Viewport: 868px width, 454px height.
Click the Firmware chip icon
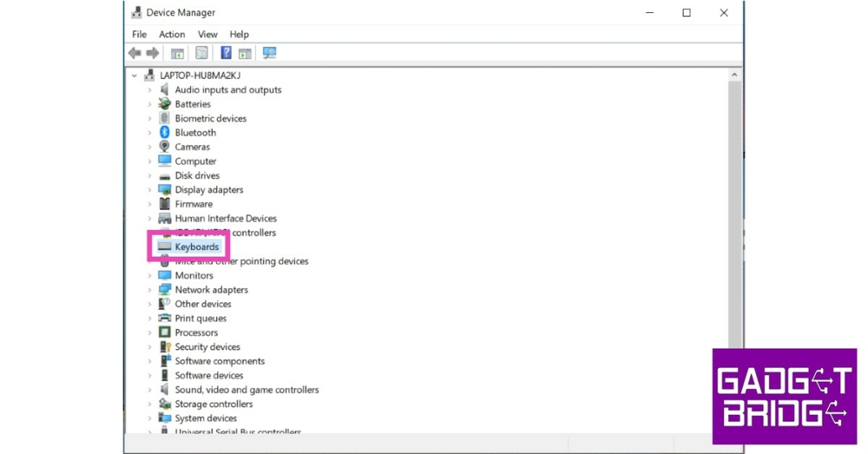[164, 204]
